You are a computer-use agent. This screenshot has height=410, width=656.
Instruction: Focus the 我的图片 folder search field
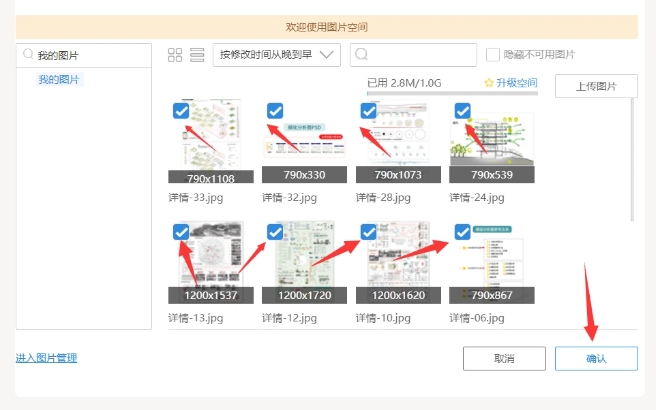[x=84, y=55]
